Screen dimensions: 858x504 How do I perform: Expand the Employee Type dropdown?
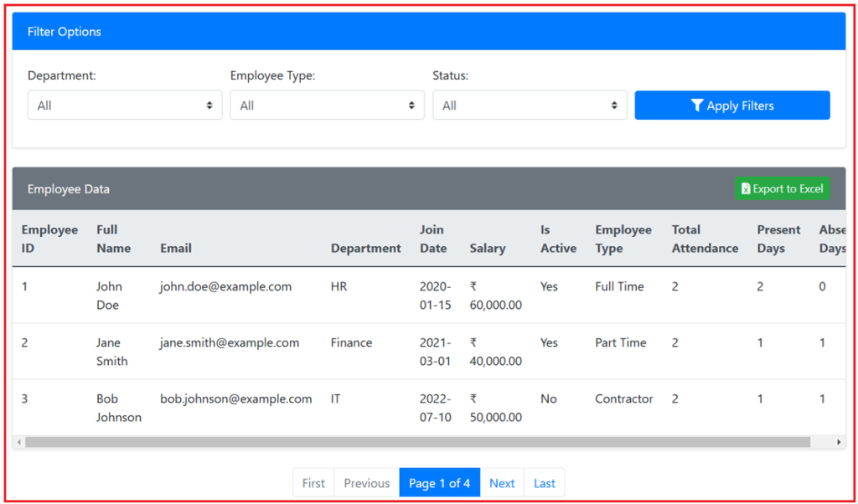tap(327, 105)
